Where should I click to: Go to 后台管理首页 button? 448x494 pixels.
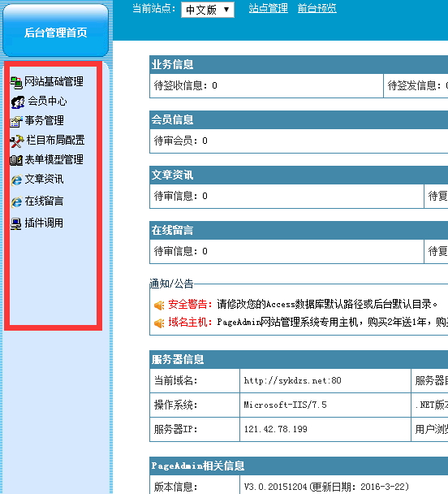tap(56, 31)
